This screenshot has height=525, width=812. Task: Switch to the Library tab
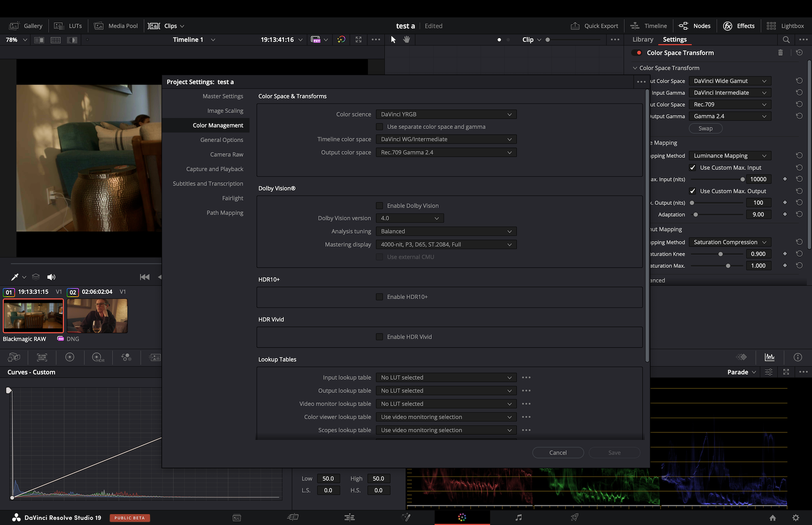pos(643,39)
